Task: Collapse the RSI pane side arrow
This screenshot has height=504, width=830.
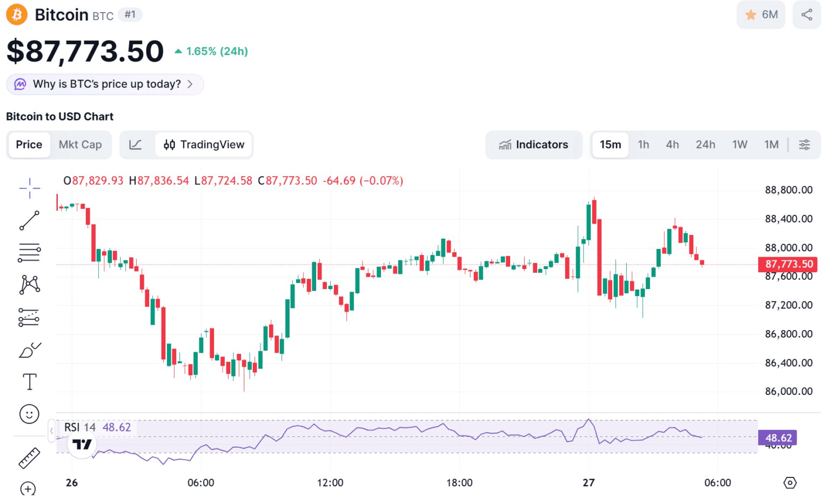Action: 51,431
